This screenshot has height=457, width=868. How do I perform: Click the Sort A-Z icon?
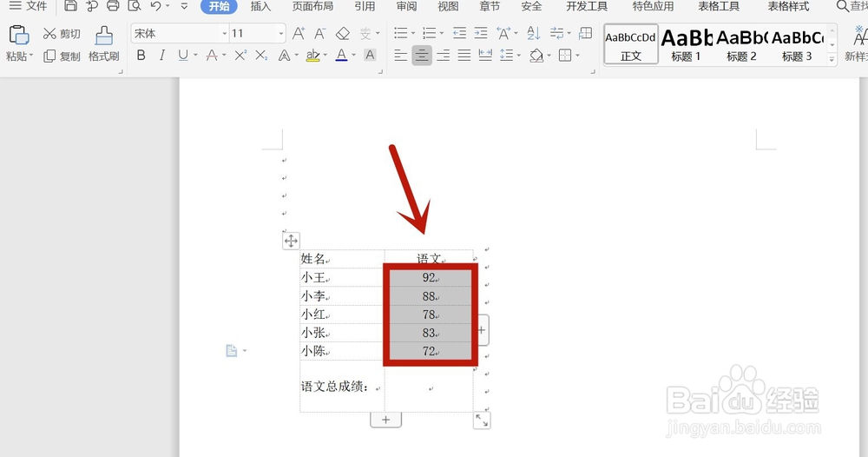pyautogui.click(x=533, y=33)
